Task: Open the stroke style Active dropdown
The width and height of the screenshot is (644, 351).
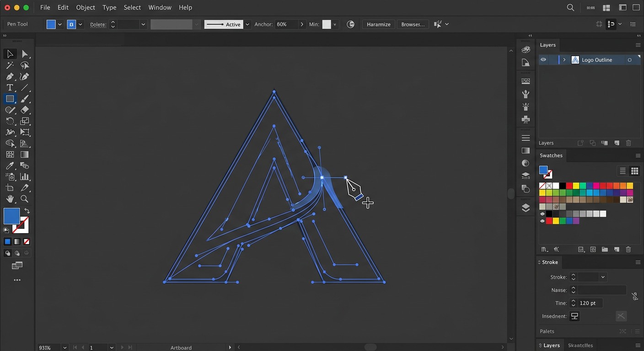Action: [247, 24]
